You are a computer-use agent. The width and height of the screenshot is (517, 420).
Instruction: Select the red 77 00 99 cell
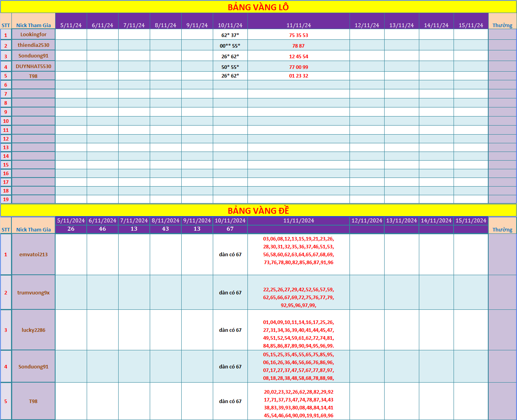(299, 67)
